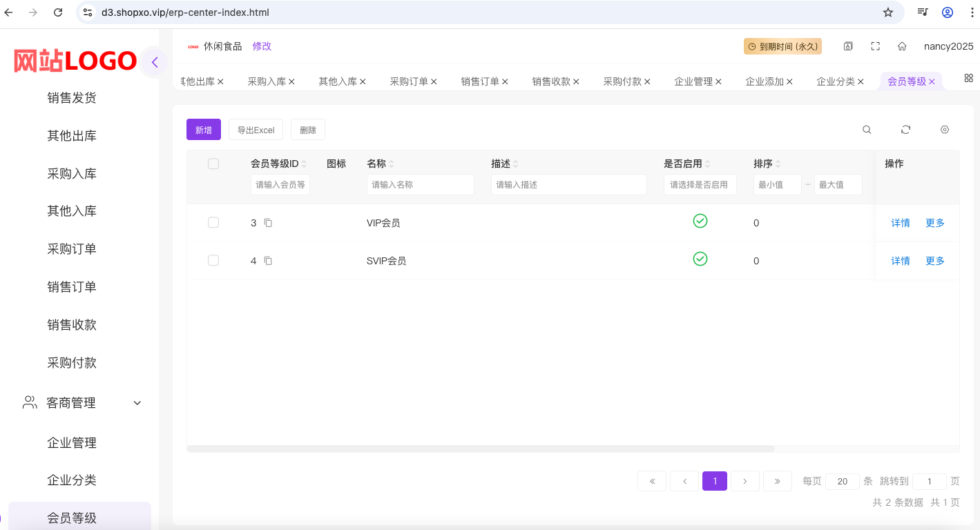Viewport: 980px width, 530px height.
Task: Copy the ID of the SVIP会员 row
Action: click(x=268, y=261)
